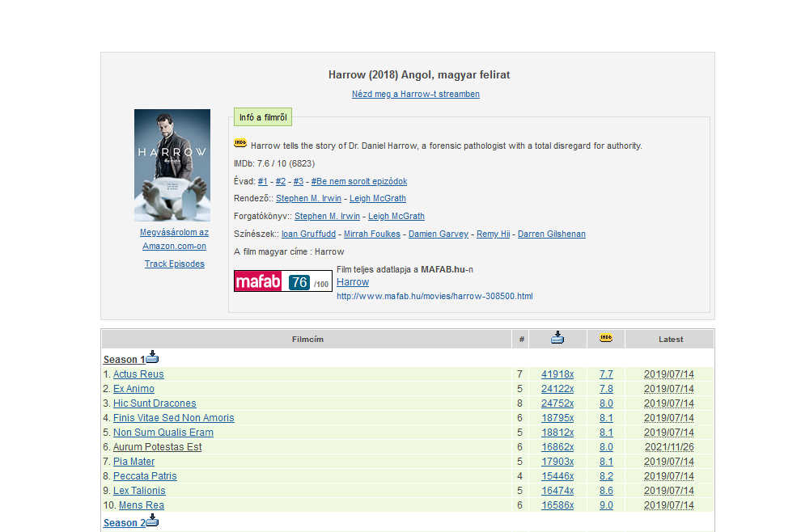Viewport: 801px width, 532px height.
Task: Click date 2019/07/14 in Actus Reus row
Action: pos(668,374)
